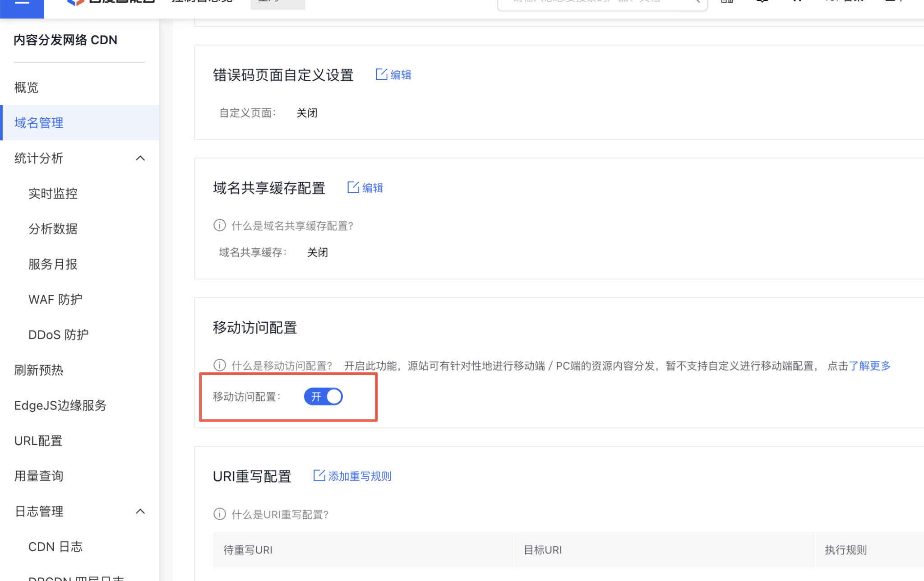Open CDN 日志 under 日志管理

[x=55, y=547]
